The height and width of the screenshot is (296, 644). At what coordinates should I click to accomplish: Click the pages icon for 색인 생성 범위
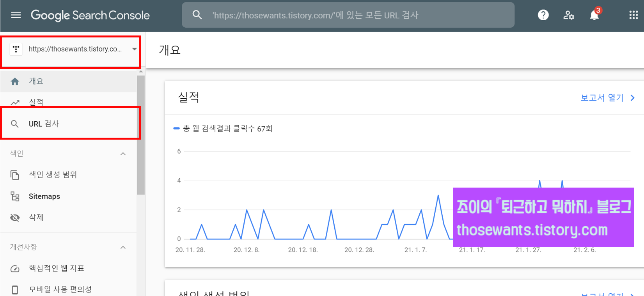tap(15, 175)
